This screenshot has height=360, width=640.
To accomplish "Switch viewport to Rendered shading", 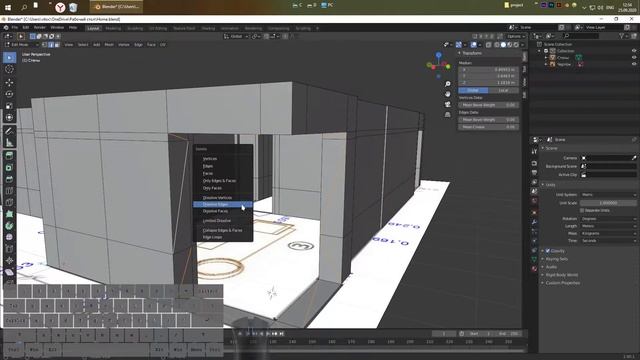I will click(516, 45).
